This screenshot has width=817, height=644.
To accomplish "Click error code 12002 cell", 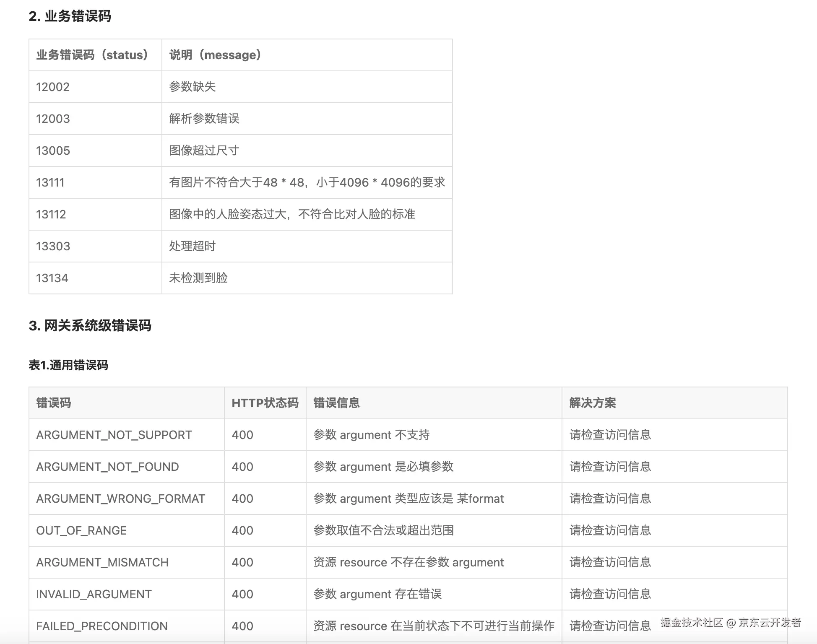I will point(53,87).
